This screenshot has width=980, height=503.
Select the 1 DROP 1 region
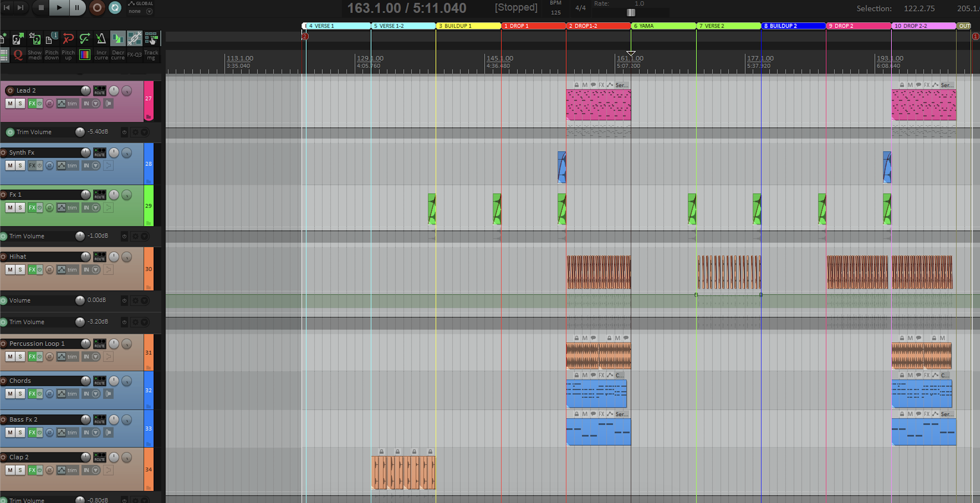click(533, 26)
